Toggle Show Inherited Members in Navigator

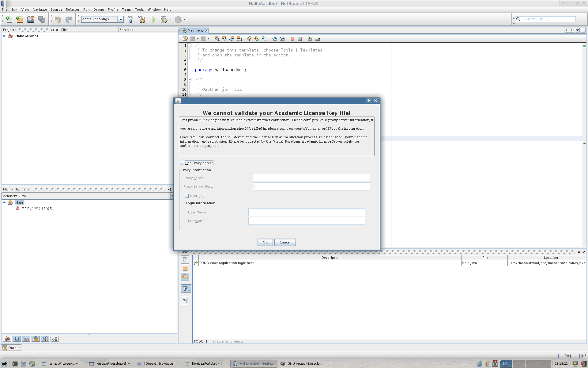coord(7,339)
